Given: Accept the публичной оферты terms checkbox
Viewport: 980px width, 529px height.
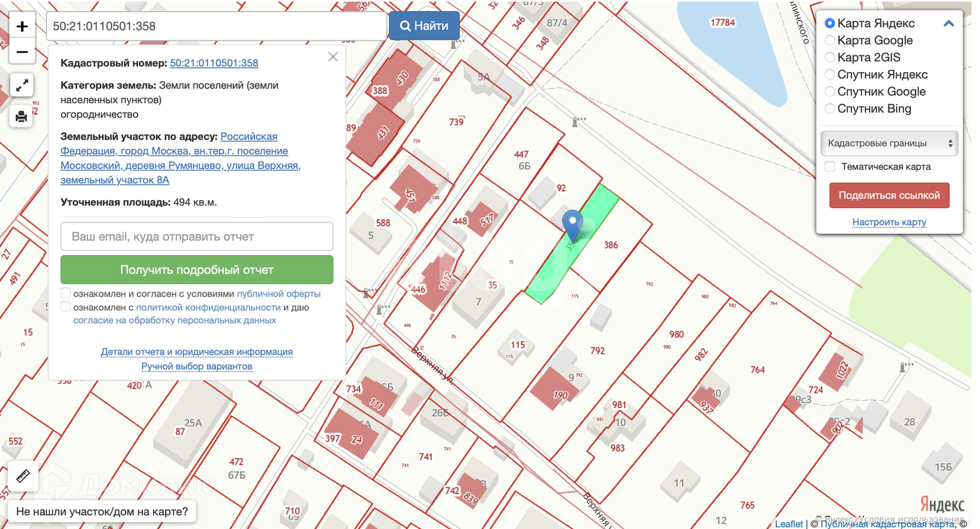Looking at the screenshot, I should 66,293.
